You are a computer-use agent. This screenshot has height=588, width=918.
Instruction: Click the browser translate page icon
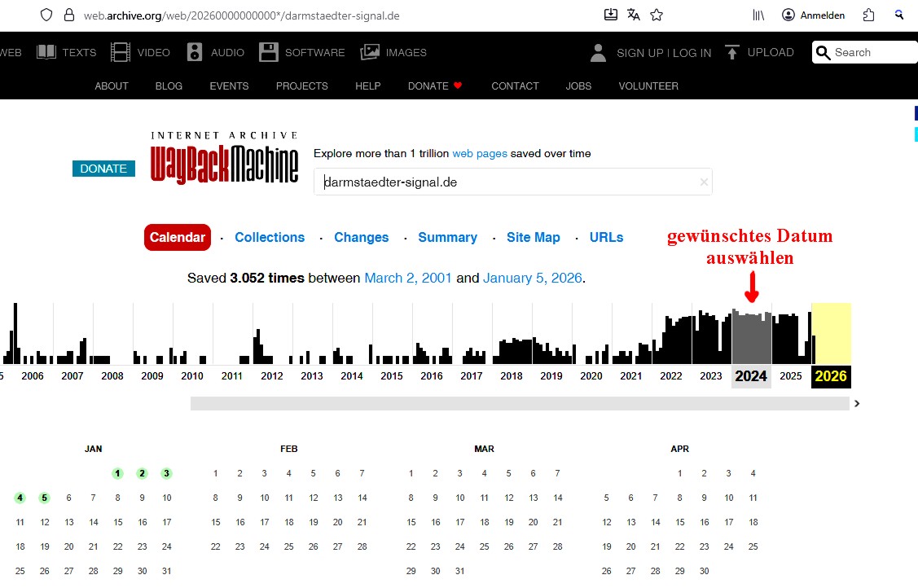pyautogui.click(x=634, y=15)
